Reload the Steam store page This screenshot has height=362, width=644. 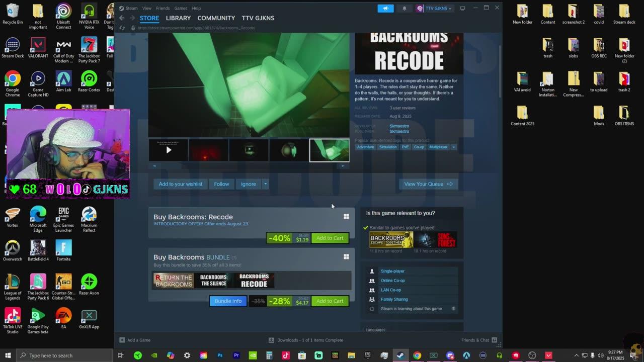pyautogui.click(x=122, y=28)
